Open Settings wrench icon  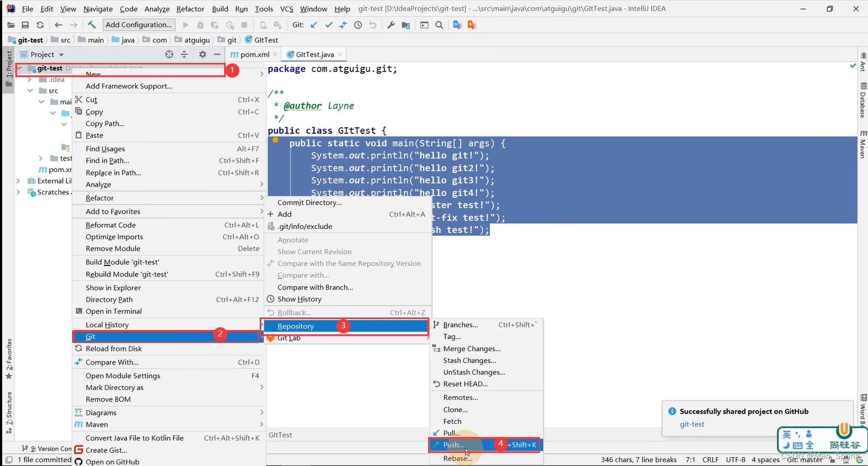[x=391, y=25]
